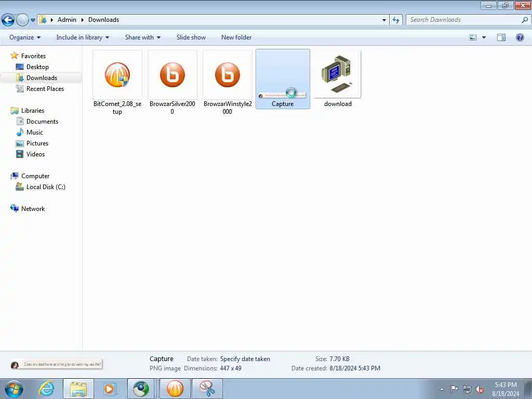Open Local Disk (C:)
Screen dimensions: 532x399
coord(46,187)
